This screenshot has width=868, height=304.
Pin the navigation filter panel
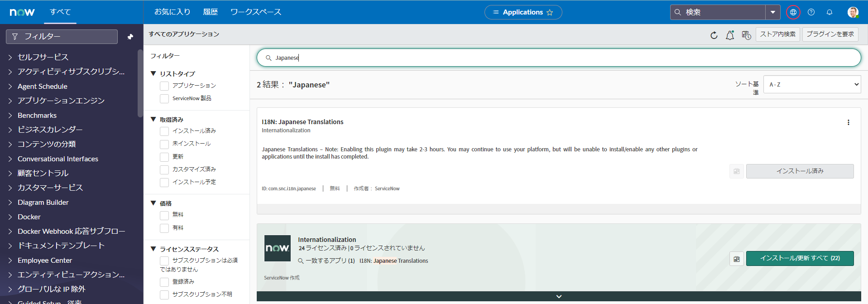[130, 37]
